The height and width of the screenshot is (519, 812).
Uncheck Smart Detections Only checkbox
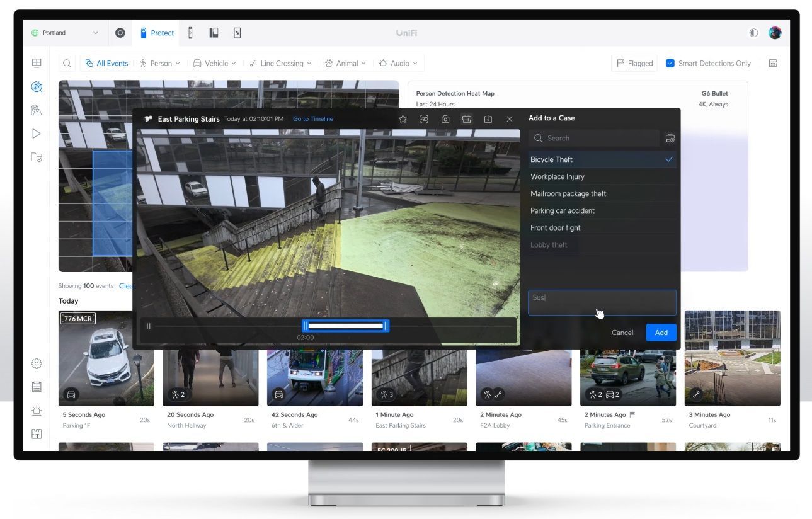(x=670, y=63)
